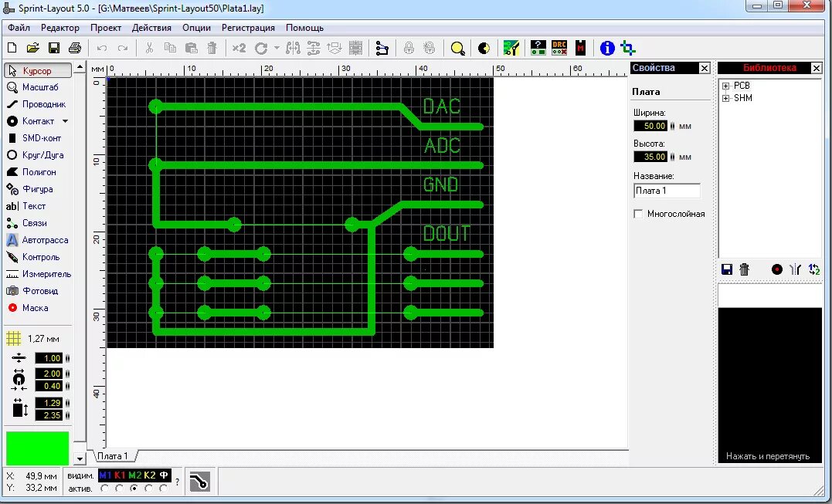832x504 pixels.
Task: Activate layer K1 radio button
Action: pos(120,488)
